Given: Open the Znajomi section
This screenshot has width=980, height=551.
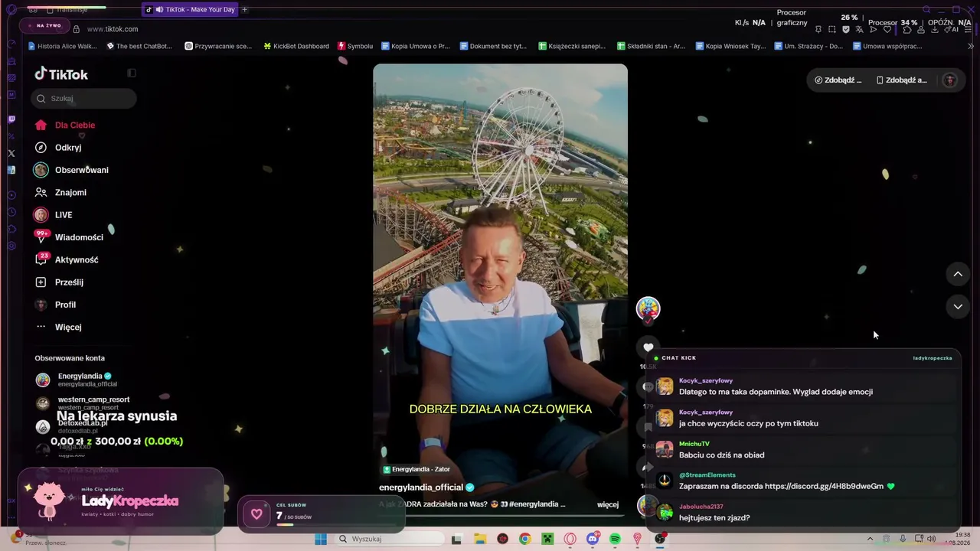Looking at the screenshot, I should tap(60, 192).
